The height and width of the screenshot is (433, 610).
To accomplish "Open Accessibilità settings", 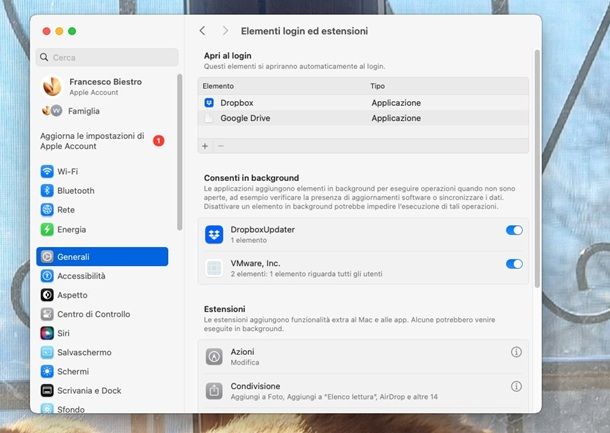I will 81,276.
